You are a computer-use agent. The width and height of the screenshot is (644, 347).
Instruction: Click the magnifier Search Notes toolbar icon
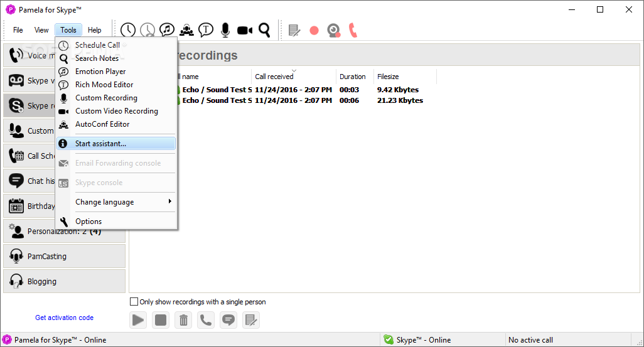tap(264, 30)
